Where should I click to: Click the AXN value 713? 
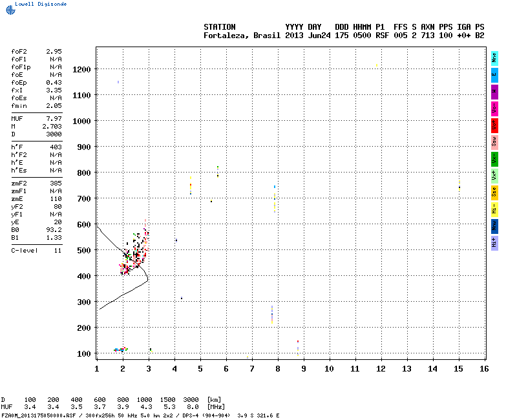pos(428,36)
